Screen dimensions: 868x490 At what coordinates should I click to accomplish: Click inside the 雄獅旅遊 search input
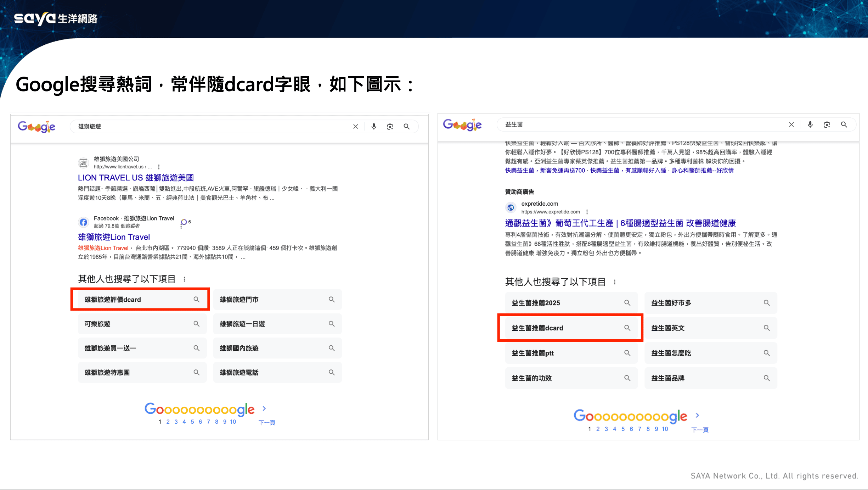(213, 127)
